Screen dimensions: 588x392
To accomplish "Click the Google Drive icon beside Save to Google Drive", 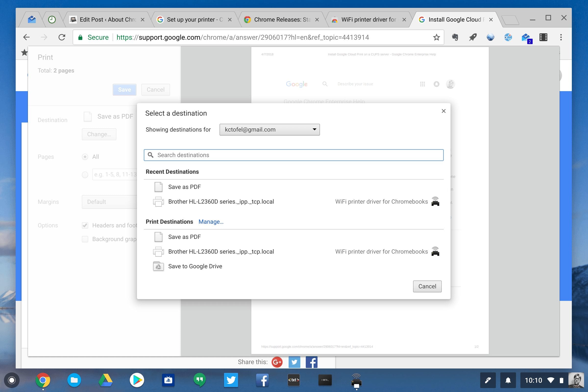I will [x=158, y=266].
